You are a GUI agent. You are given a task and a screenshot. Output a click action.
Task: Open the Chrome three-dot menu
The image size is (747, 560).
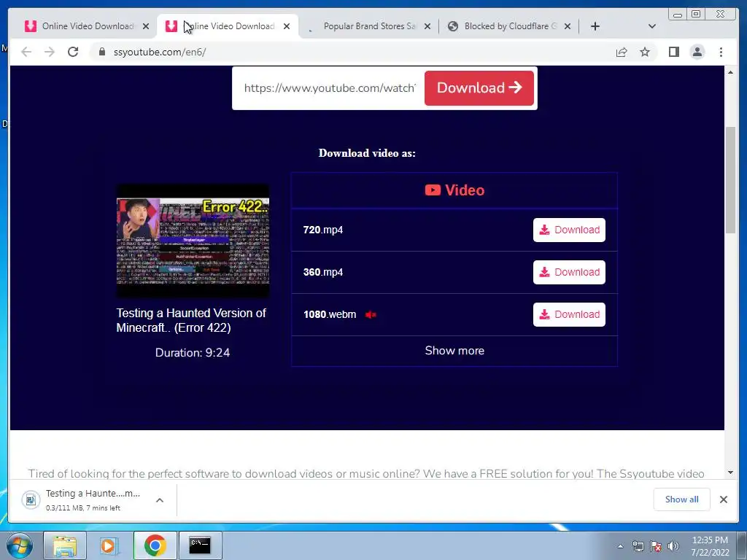[721, 52]
